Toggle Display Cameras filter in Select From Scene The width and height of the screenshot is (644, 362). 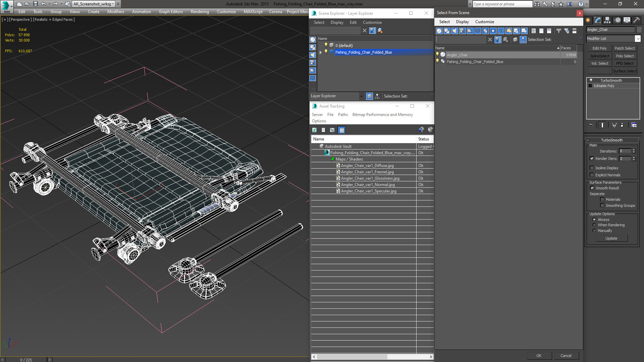pyautogui.click(x=462, y=31)
